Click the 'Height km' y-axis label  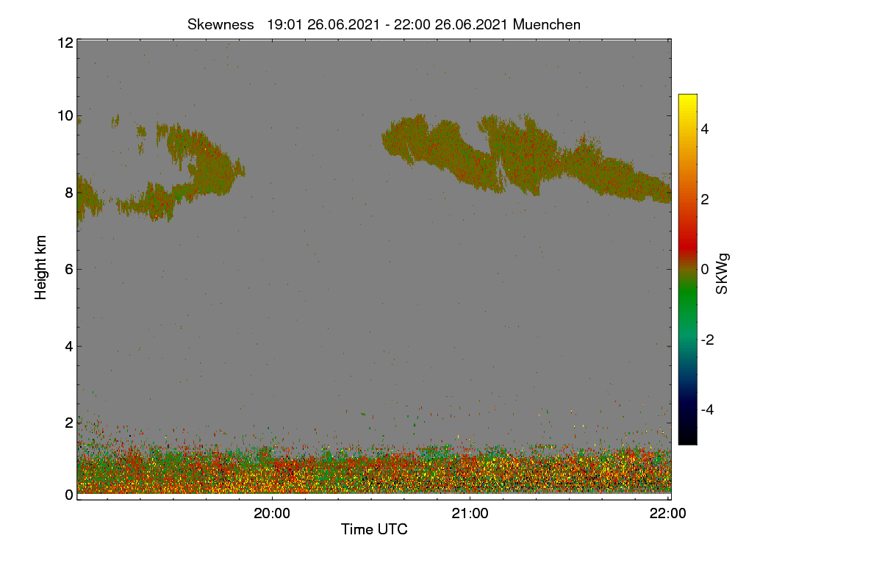click(41, 268)
